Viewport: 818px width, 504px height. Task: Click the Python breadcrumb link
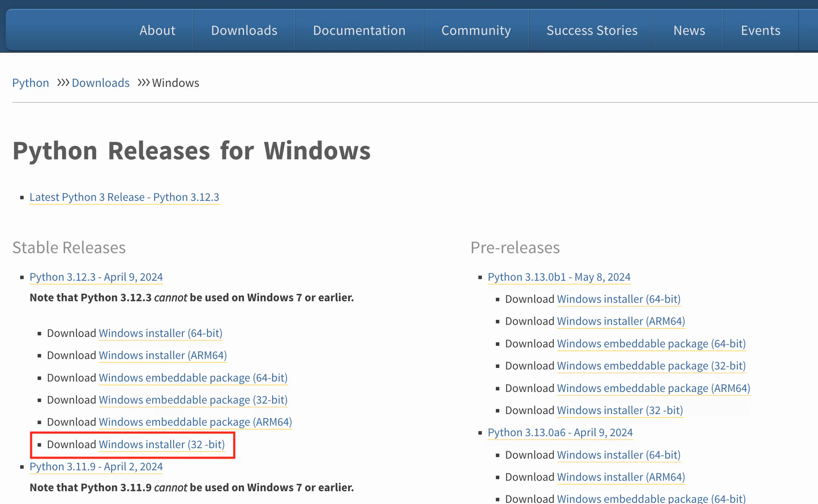(31, 83)
